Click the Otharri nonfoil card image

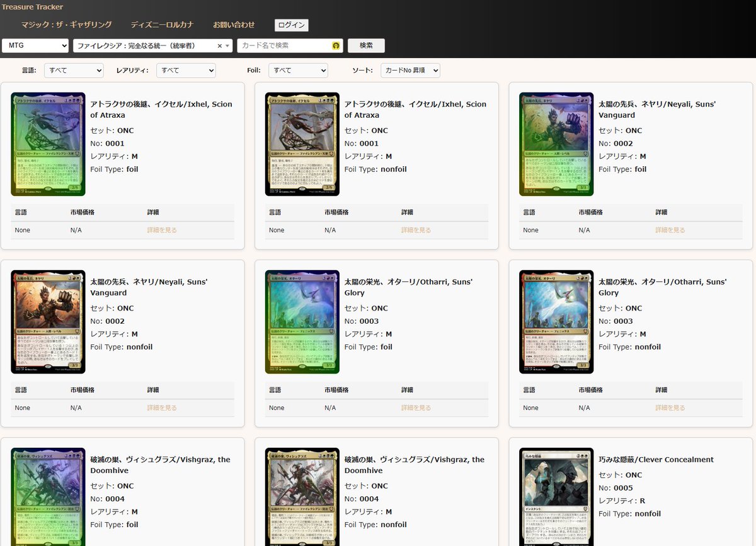[x=556, y=322]
